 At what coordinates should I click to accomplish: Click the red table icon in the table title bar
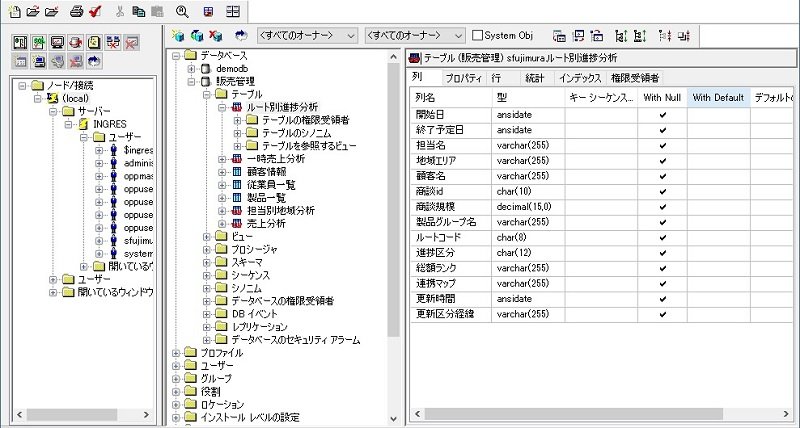(416, 58)
